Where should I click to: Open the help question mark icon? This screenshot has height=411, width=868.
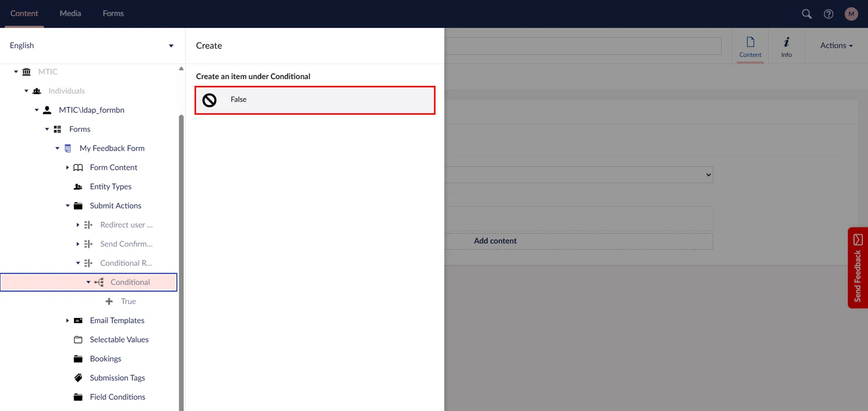(829, 14)
